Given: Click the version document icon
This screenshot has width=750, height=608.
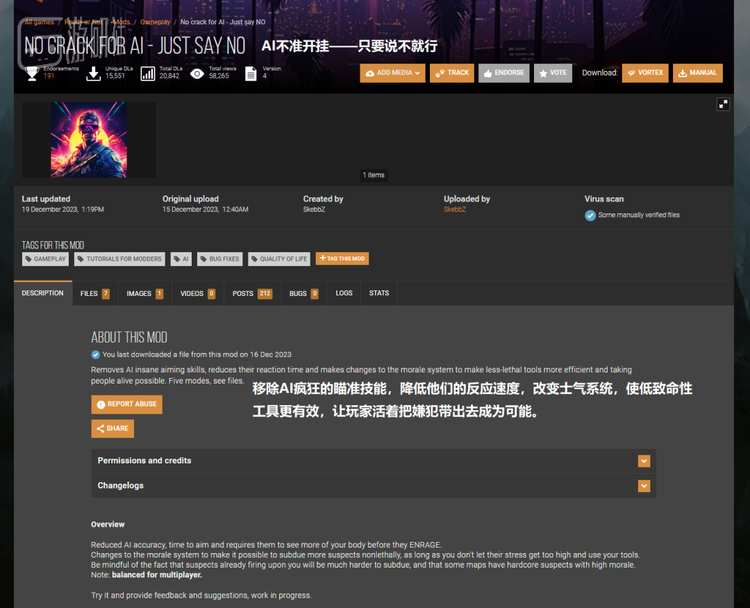Looking at the screenshot, I should [x=251, y=74].
